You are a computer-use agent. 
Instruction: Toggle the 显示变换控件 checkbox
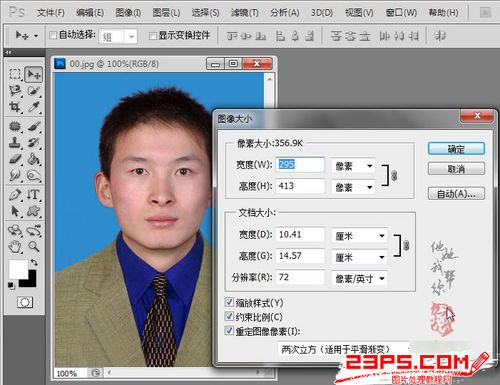pos(153,36)
